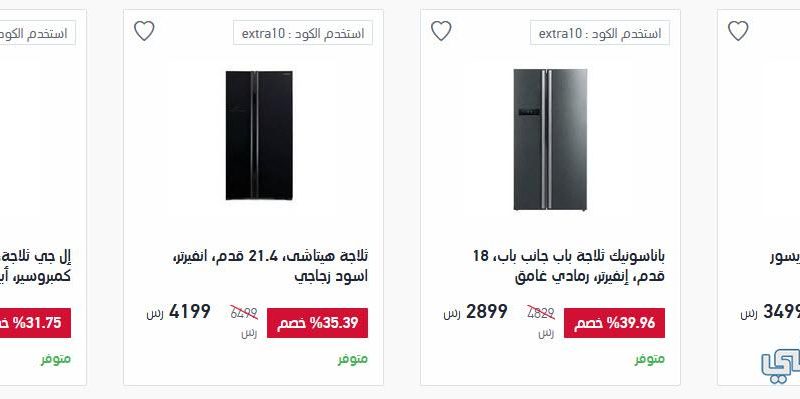Open the LG refrigerator title on the left card
Image resolution: width=800 pixels, height=399 pixels.
pyautogui.click(x=36, y=266)
